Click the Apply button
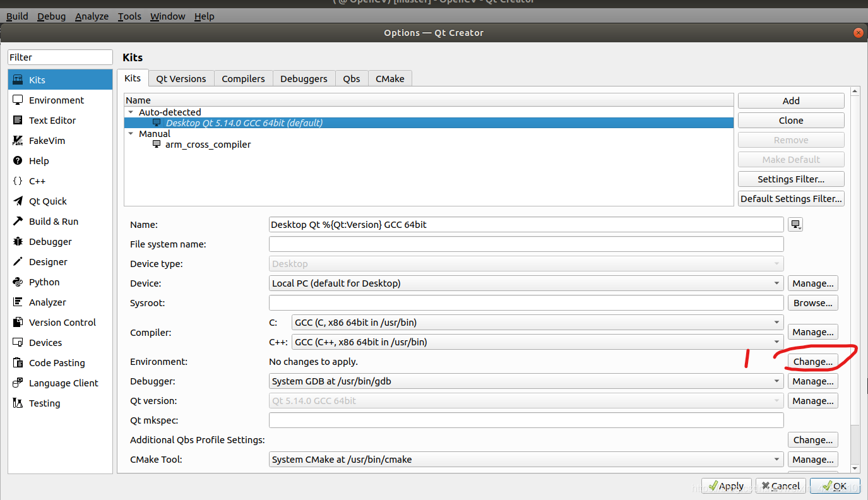 click(x=727, y=485)
